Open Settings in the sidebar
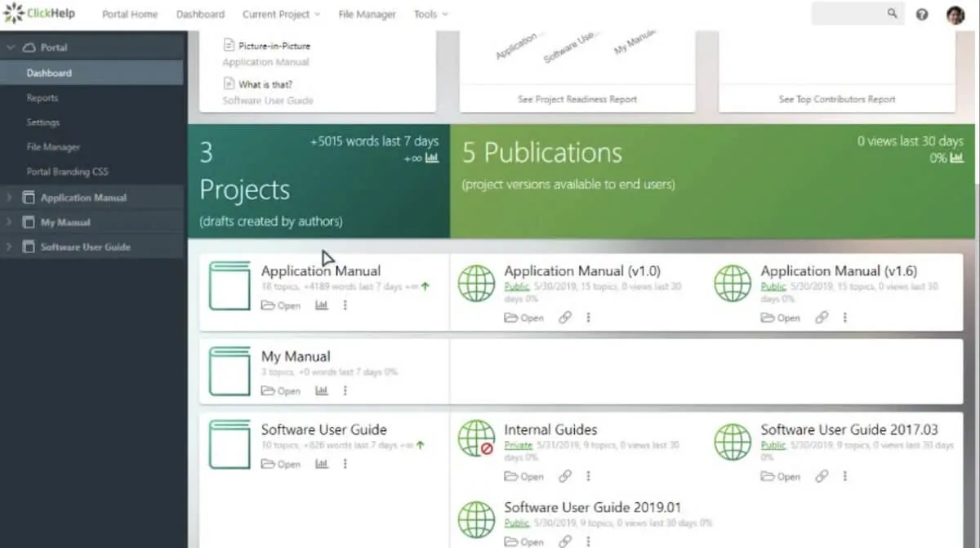Image resolution: width=980 pixels, height=548 pixels. 42,123
